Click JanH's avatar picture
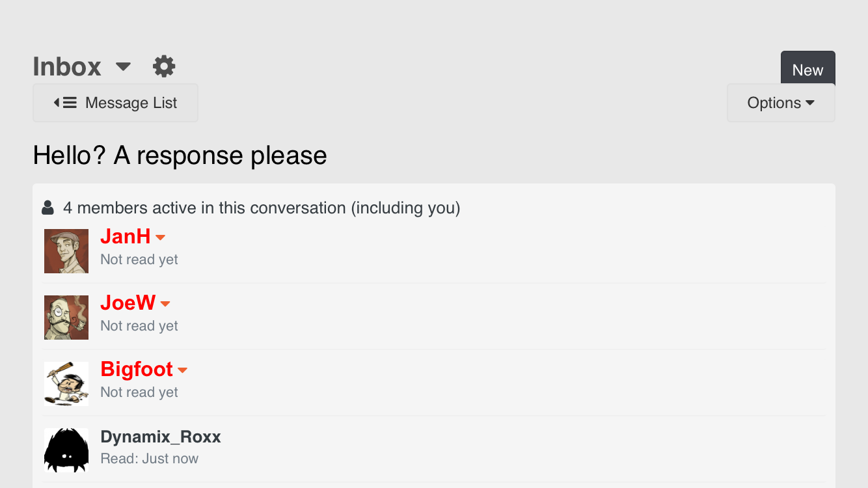 point(66,251)
